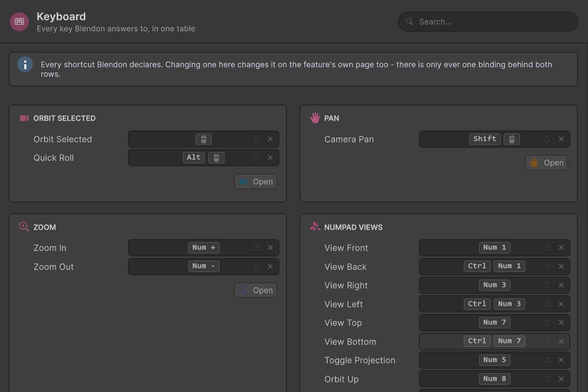The image size is (588, 392).
Task: Click the View Bottom row label
Action: 350,342
